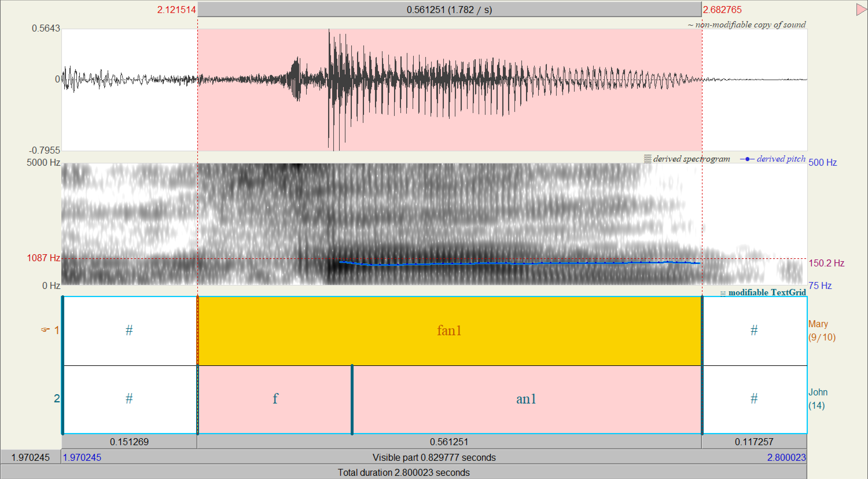Select the last # interval on tier 1

click(x=754, y=331)
